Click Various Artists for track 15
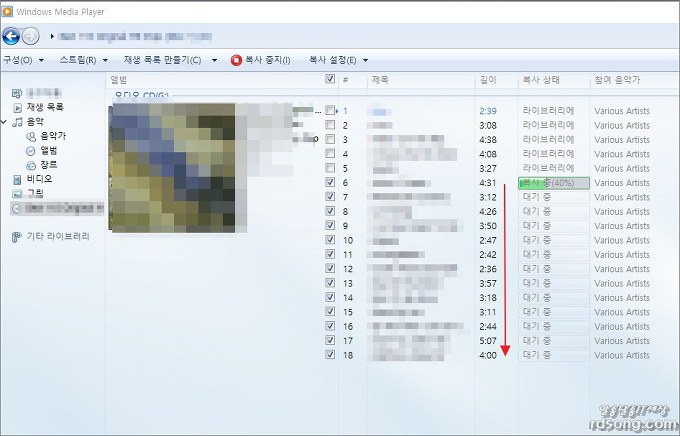This screenshot has width=680, height=436. (622, 312)
